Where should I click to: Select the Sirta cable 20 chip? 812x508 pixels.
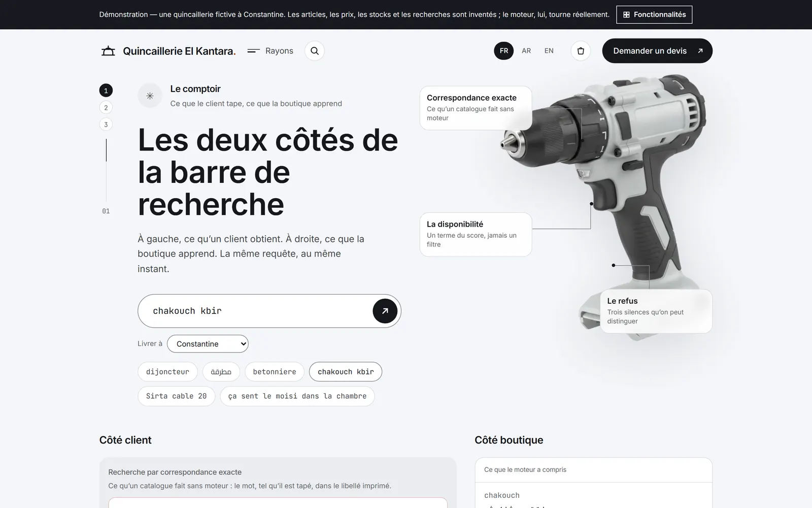coord(176,396)
